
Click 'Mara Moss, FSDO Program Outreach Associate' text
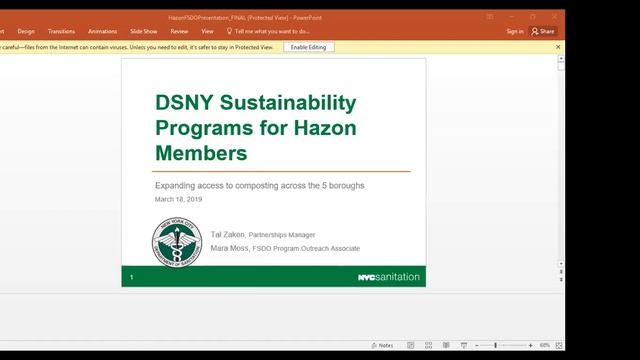(x=285, y=248)
